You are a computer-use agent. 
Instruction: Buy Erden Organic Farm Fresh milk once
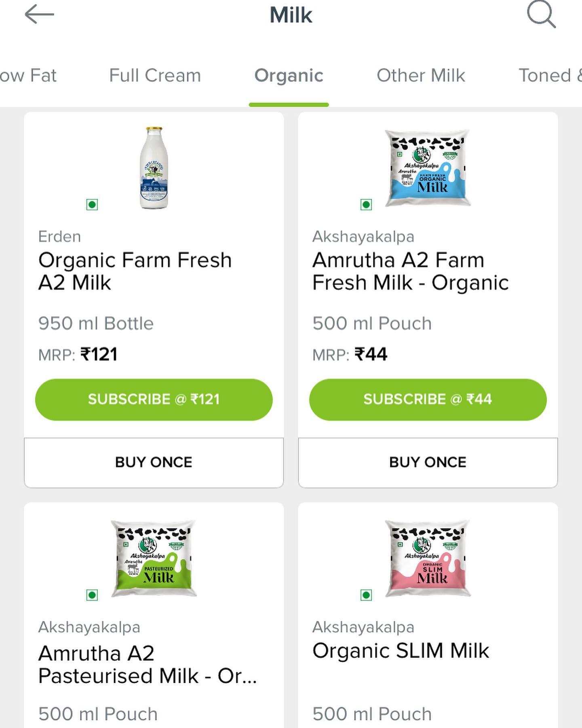154,462
